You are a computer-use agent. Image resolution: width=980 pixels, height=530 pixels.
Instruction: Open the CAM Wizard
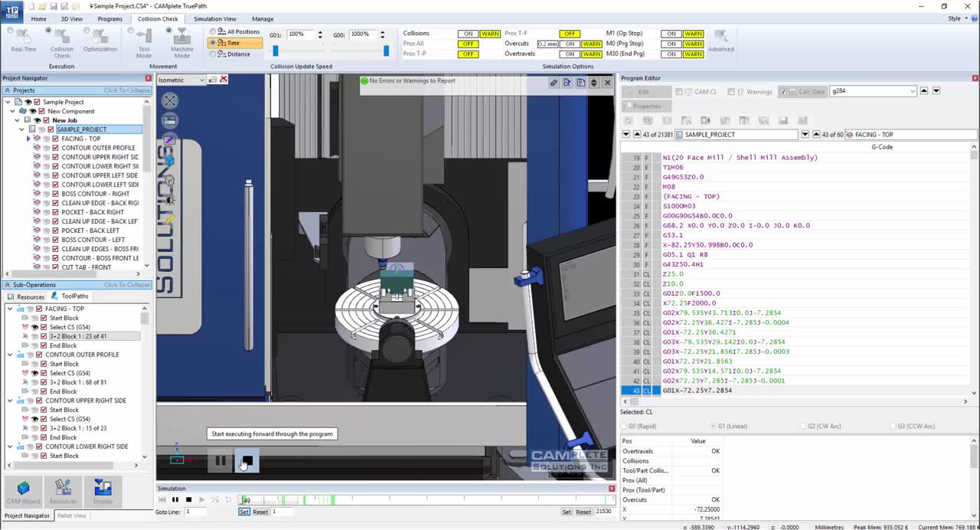pyautogui.click(x=24, y=492)
